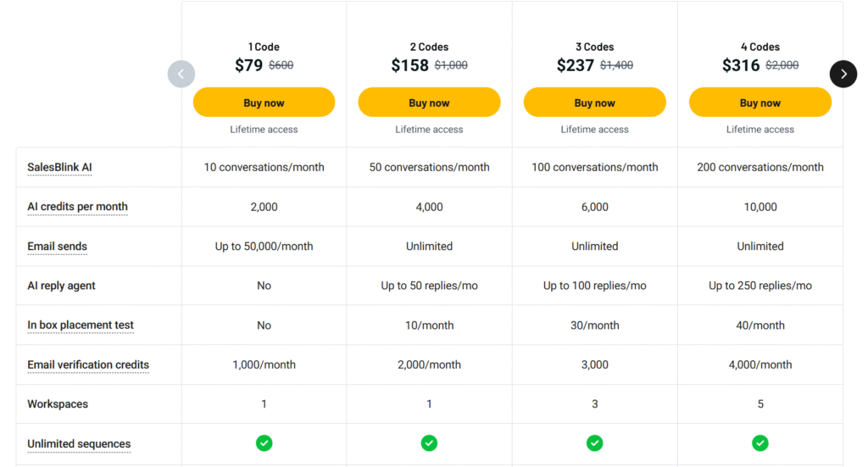Buy the 3 Codes plan for $237
The height and width of the screenshot is (467, 868).
click(x=594, y=103)
